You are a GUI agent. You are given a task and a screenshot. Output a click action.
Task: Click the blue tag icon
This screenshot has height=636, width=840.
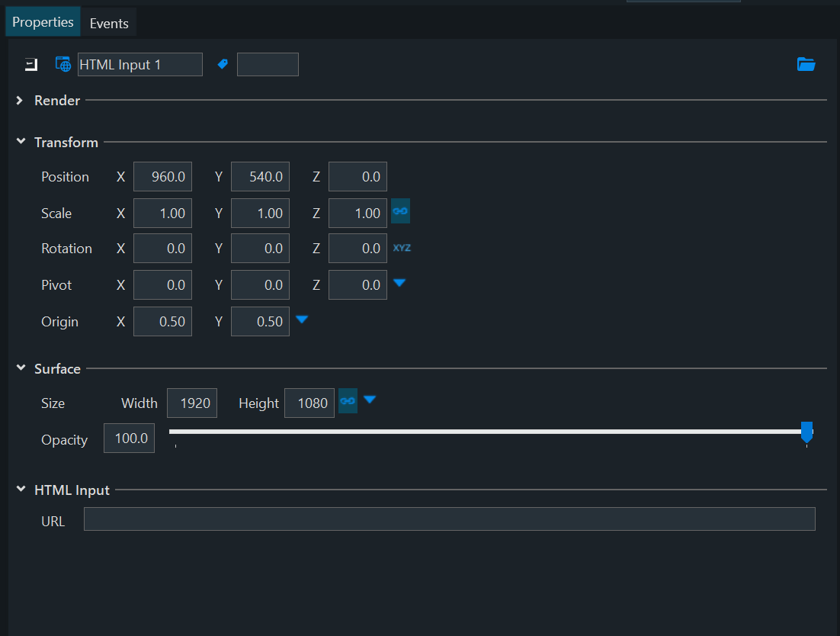click(x=223, y=65)
